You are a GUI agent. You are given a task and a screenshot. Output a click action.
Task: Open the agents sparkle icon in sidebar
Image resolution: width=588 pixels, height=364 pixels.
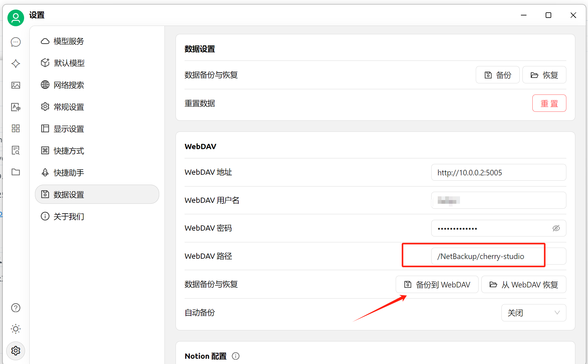coord(16,64)
